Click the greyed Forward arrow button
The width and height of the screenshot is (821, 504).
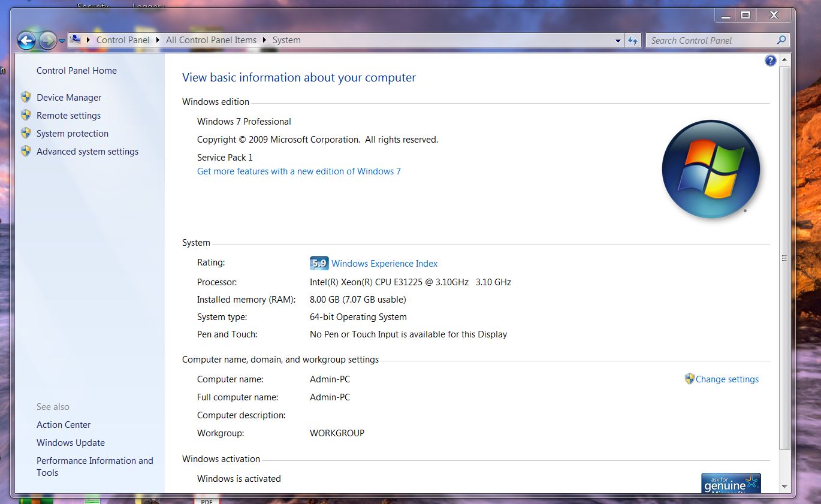click(x=47, y=40)
